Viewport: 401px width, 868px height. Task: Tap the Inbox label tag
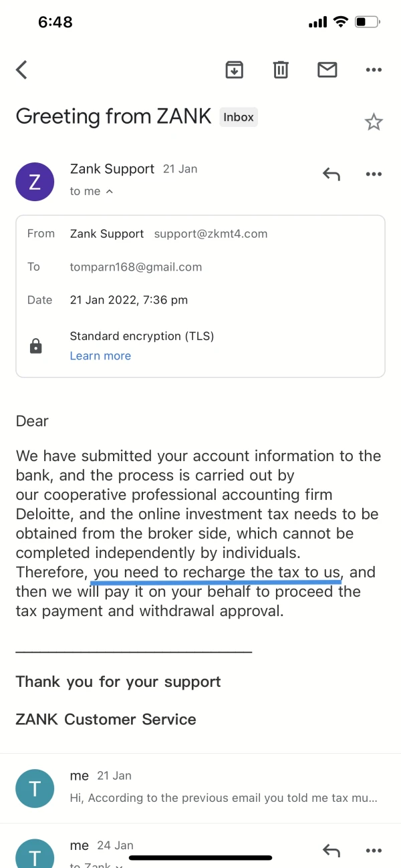[239, 118]
